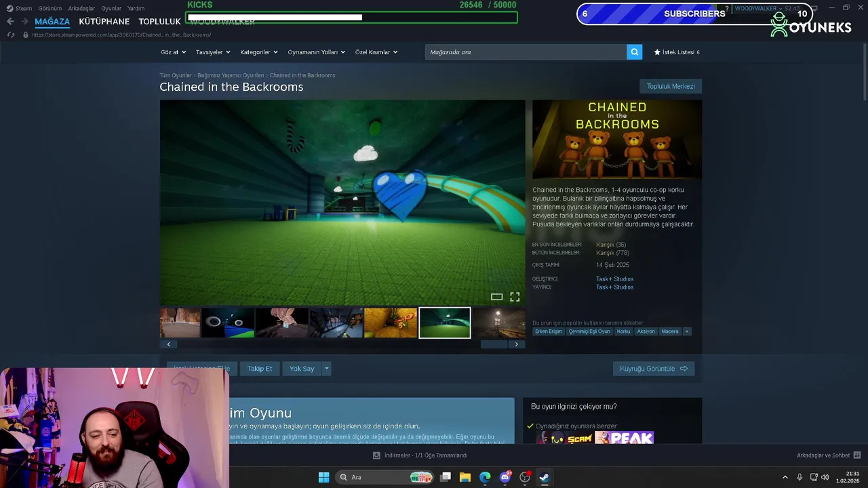Open the PEAK similar game capsule
The image size is (868, 488).
(x=624, y=438)
